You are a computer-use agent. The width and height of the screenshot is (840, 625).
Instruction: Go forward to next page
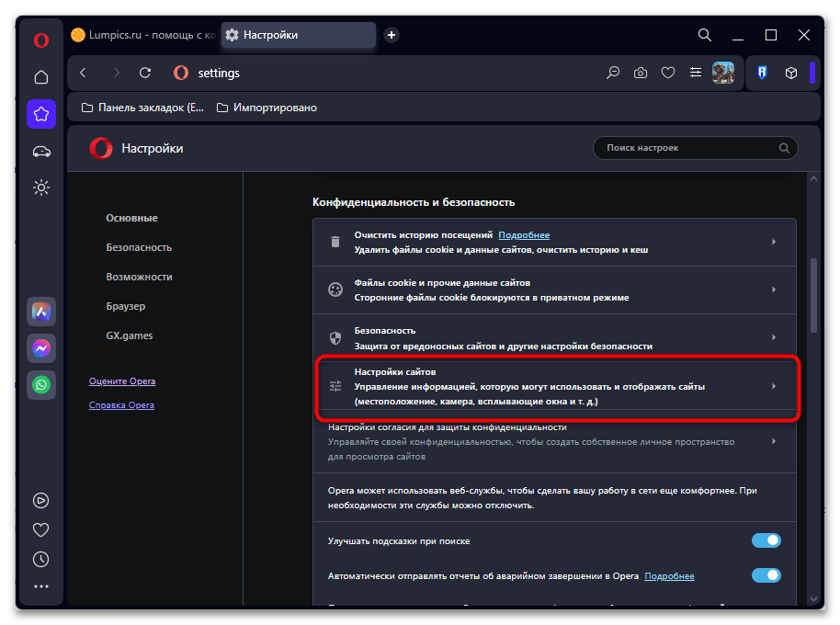[x=116, y=73]
